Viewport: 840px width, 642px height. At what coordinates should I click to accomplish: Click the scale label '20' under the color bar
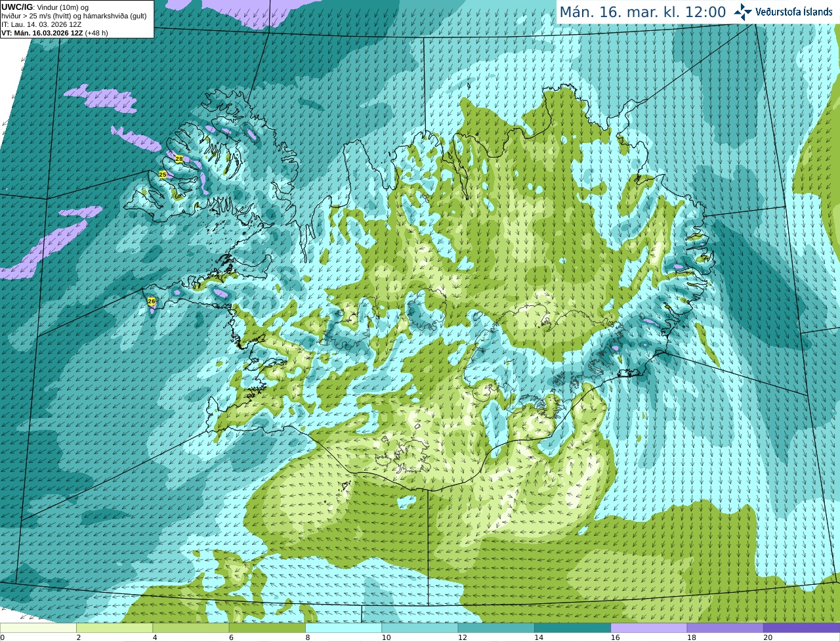click(768, 637)
